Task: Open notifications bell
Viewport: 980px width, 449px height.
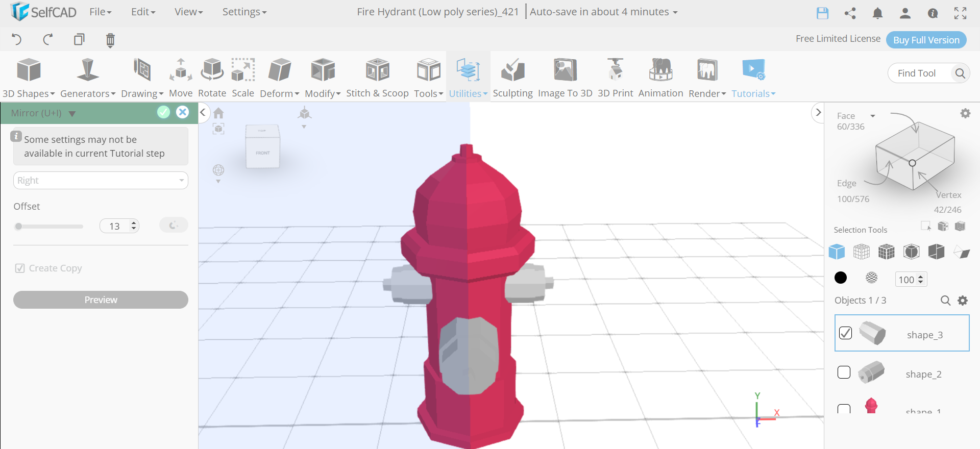Action: [877, 13]
